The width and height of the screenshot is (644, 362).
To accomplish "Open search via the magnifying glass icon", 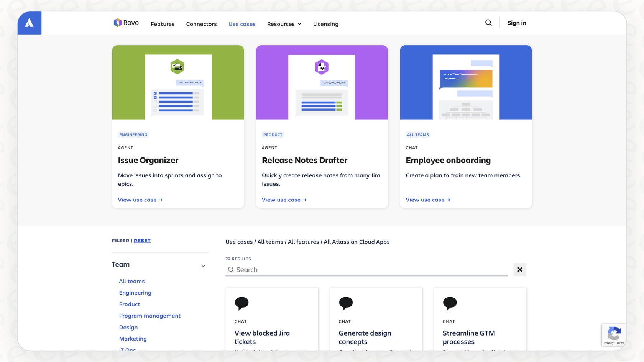I will (x=488, y=23).
